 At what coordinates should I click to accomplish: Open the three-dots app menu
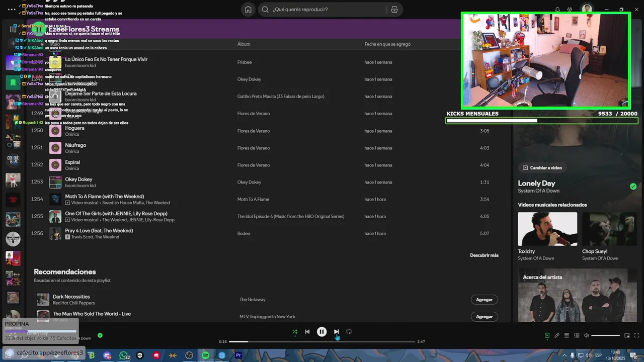tap(12, 10)
